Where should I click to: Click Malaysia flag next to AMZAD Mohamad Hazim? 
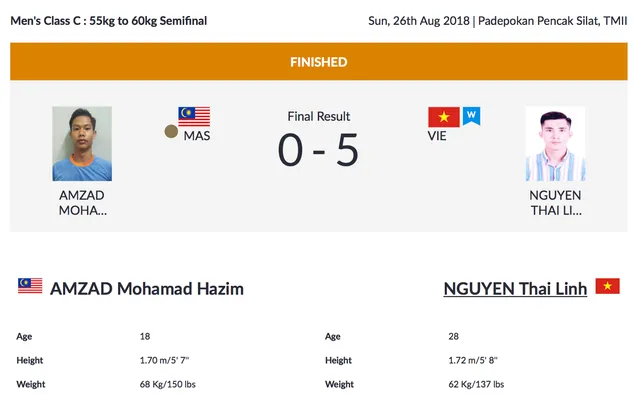(30, 286)
